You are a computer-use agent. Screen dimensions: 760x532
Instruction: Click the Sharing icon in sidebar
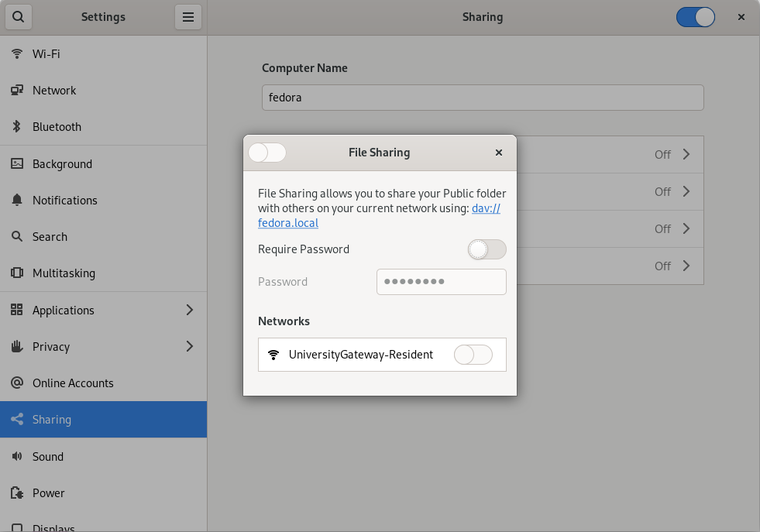[x=17, y=419]
